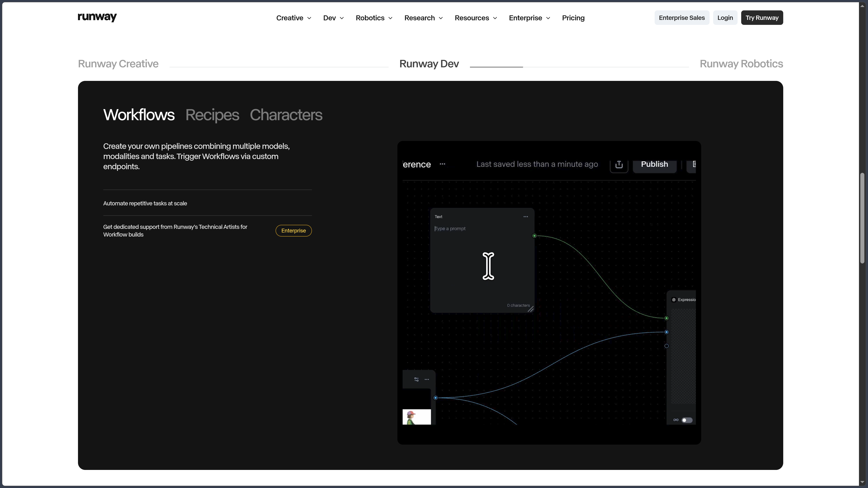This screenshot has height=488, width=868.
Task: Switch to the Characters tab
Action: 286,115
